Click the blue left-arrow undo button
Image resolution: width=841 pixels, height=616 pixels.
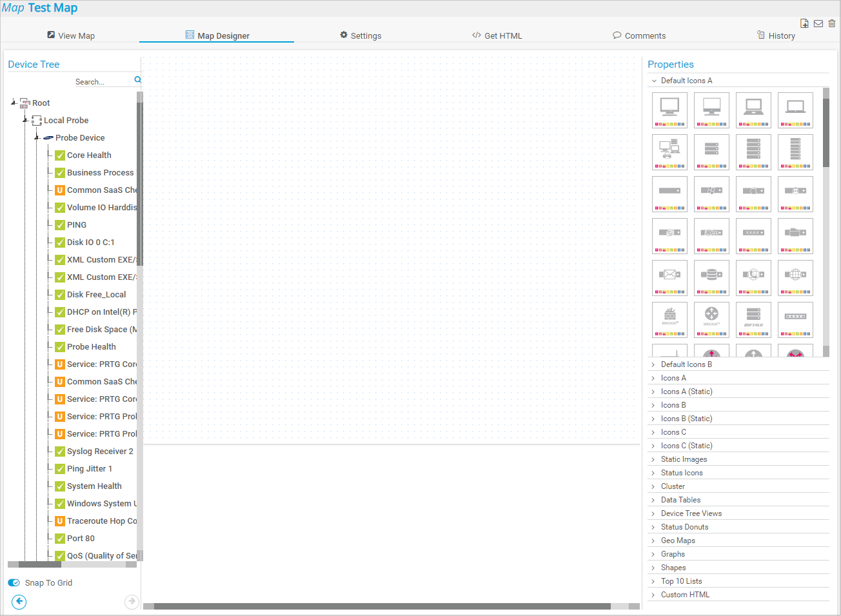coord(19,602)
